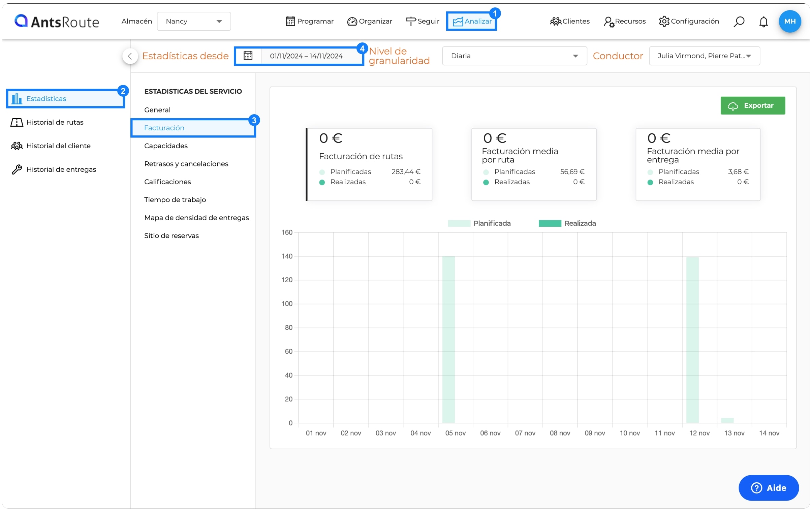Open the Seguir section

[423, 21]
